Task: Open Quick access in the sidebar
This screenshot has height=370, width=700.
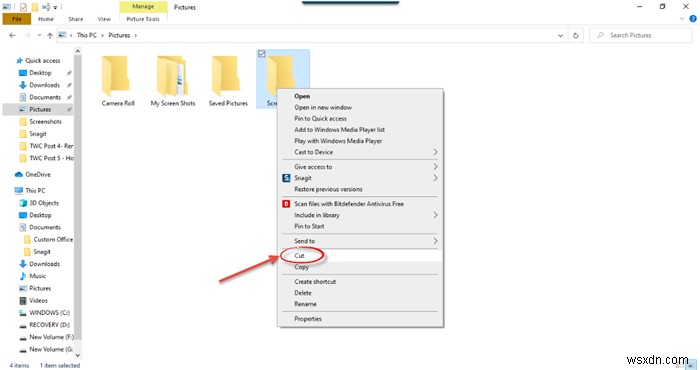Action: 42,61
